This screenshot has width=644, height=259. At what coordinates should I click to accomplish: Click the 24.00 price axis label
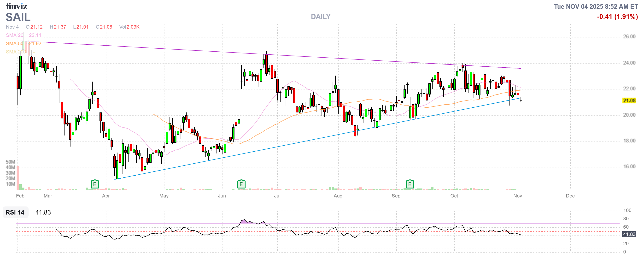click(x=629, y=63)
